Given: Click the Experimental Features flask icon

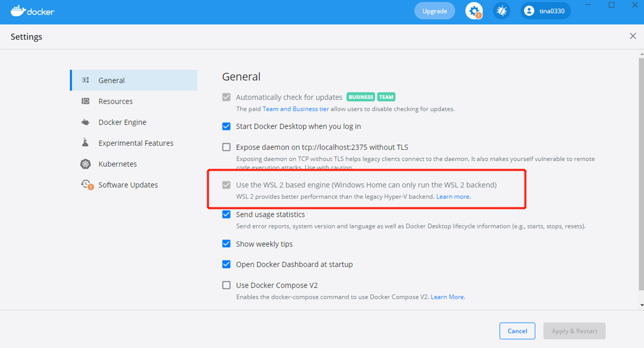Looking at the screenshot, I should [85, 142].
